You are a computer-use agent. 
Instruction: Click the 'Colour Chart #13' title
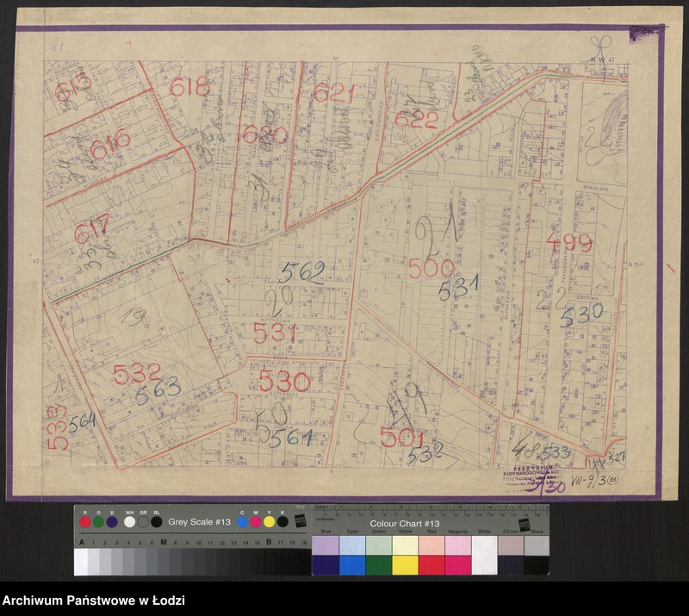(405, 524)
